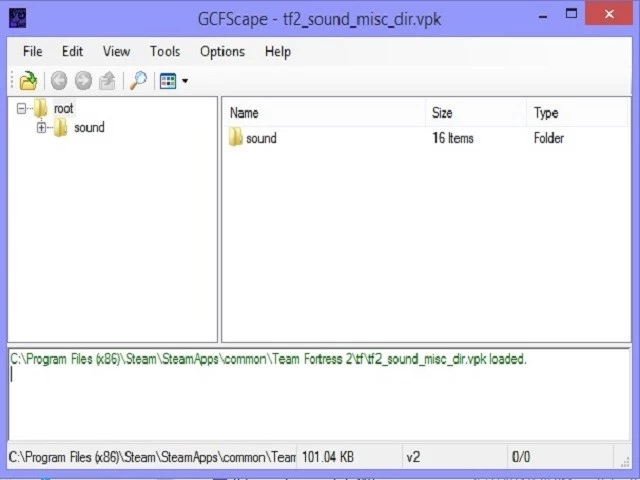
Task: Open the Options menu
Action: (x=222, y=51)
